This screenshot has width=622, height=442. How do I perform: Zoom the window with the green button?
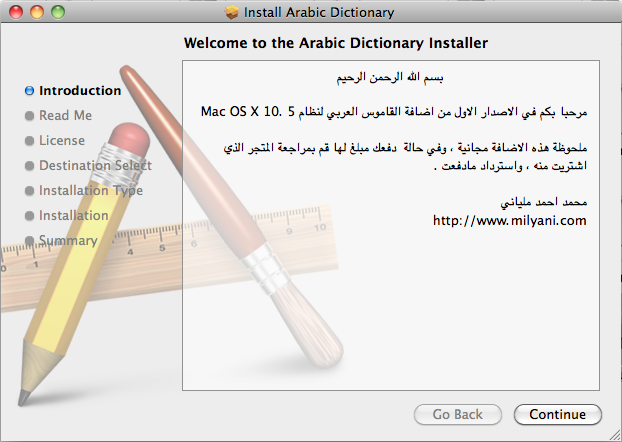coord(57,12)
